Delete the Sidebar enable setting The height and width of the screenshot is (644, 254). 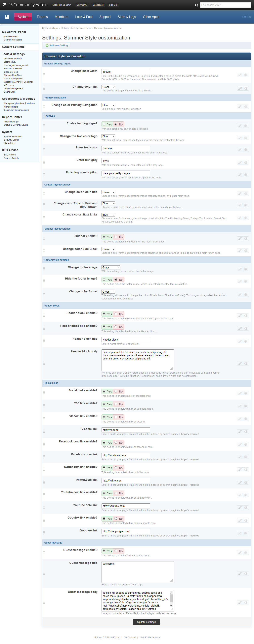click(x=246, y=239)
